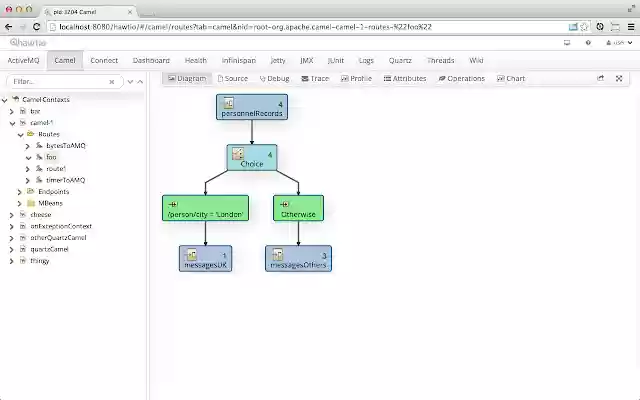The image size is (640, 400).
Task: Collapse all tree nodes with up chevron
Action: pos(140,82)
